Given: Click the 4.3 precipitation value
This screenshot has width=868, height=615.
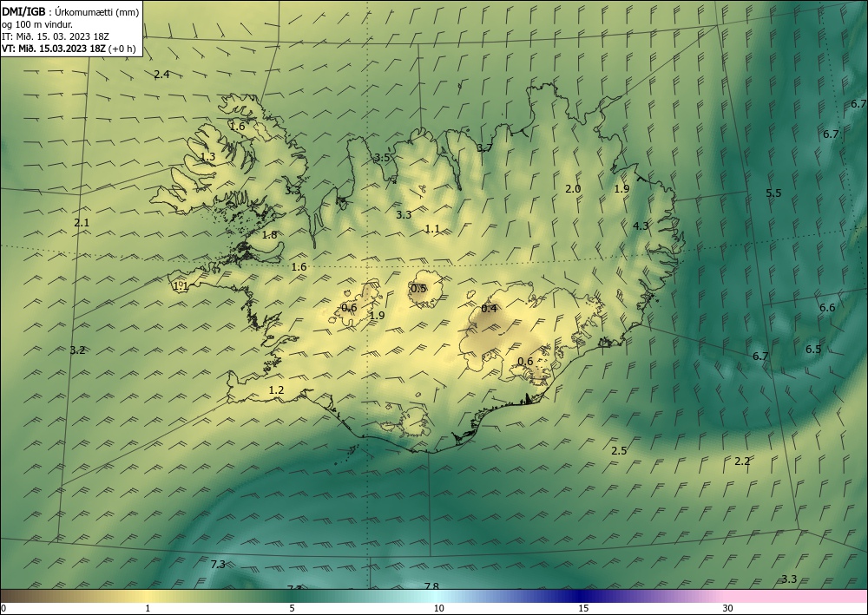Looking at the screenshot, I should click(x=641, y=226).
